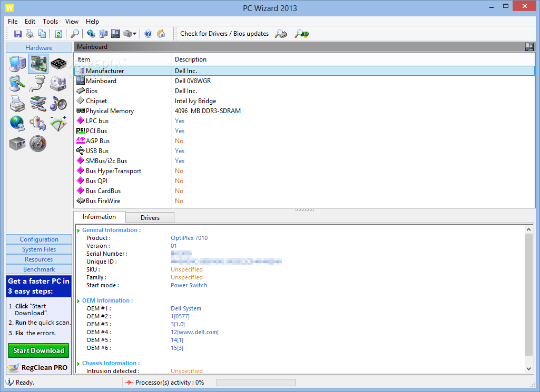The width and height of the screenshot is (540, 392).
Task: Open the View menu
Action: [x=72, y=22]
